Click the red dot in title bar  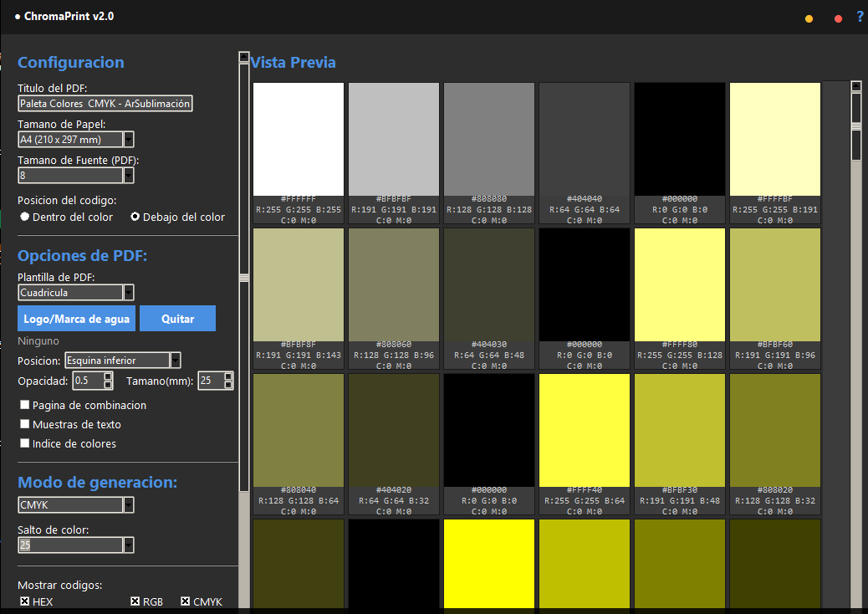[838, 19]
